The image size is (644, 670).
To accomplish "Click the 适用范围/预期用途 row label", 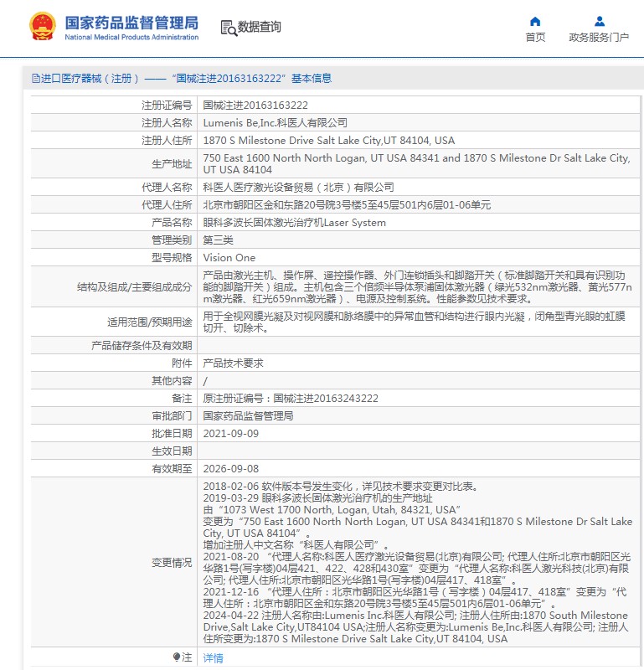I will (150, 322).
